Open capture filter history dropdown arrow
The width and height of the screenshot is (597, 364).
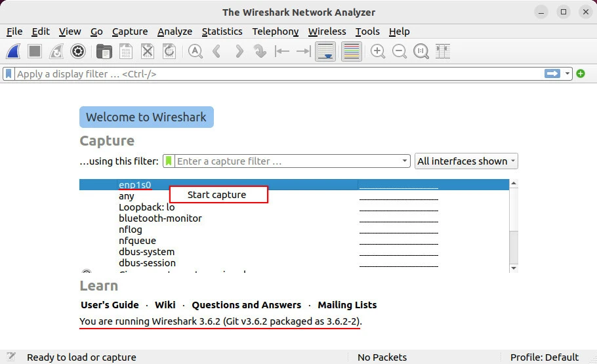coord(404,161)
